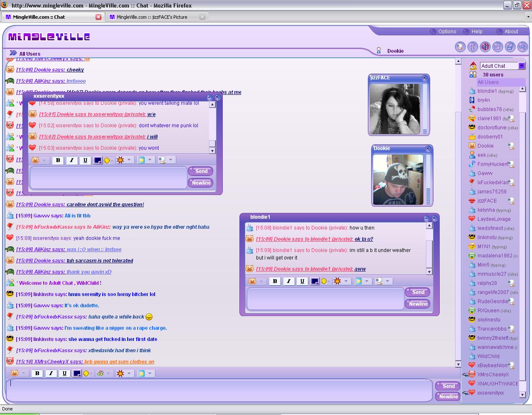Click the webcam icon in the top toolbar

coord(460,47)
